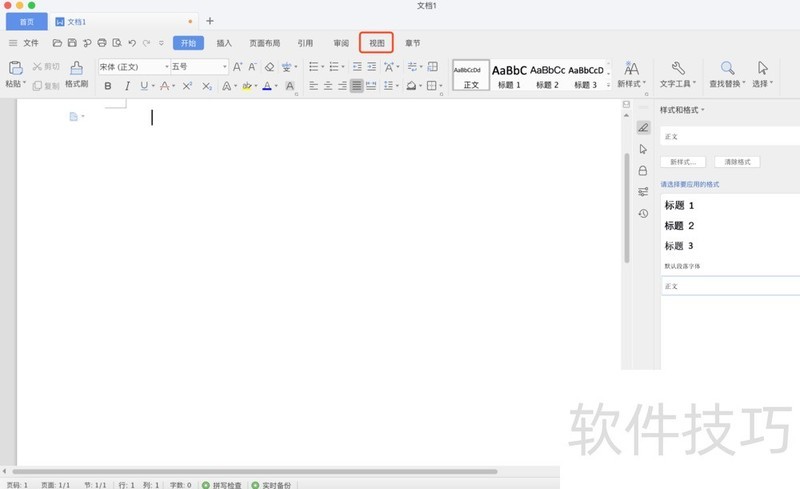
Task: Click the Undo arrow icon
Action: click(x=132, y=43)
